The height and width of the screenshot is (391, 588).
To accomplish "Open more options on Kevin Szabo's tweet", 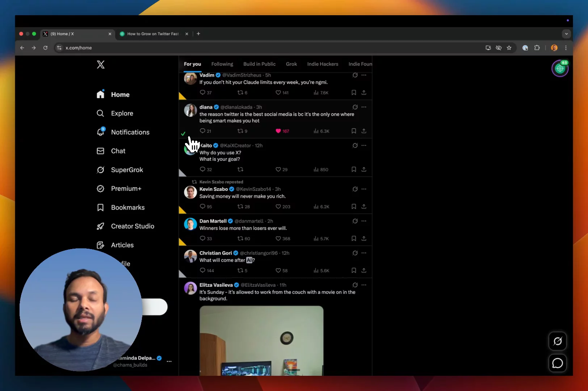I will (x=364, y=189).
